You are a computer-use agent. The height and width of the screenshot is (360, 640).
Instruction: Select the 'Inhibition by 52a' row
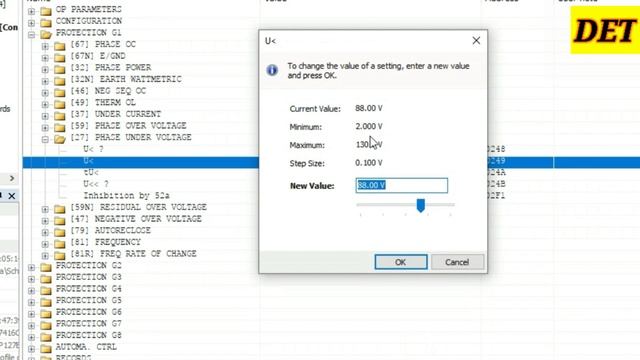127,196
